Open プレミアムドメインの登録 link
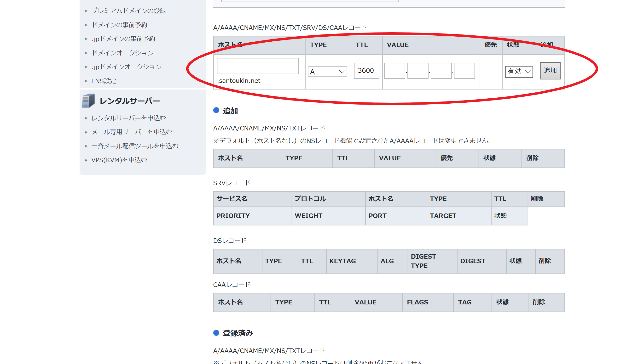This screenshot has height=364, width=638. [x=128, y=11]
